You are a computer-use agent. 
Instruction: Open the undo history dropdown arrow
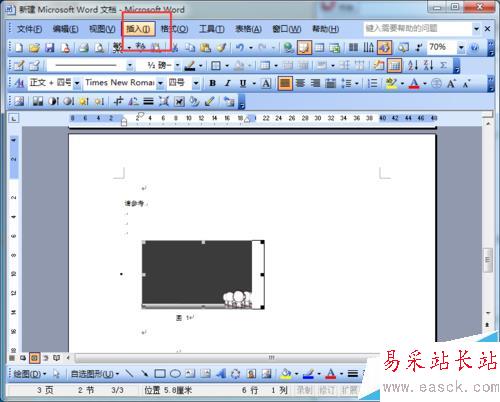pyautogui.click(x=251, y=48)
